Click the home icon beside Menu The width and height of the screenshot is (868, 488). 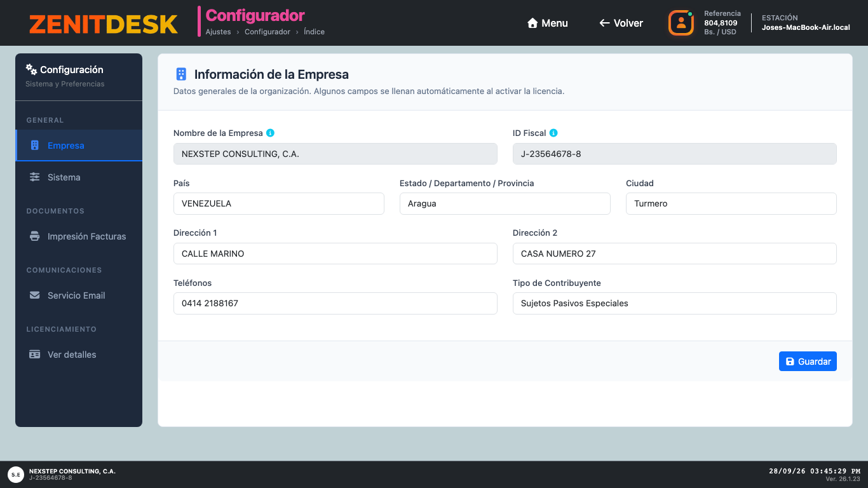pyautogui.click(x=532, y=23)
